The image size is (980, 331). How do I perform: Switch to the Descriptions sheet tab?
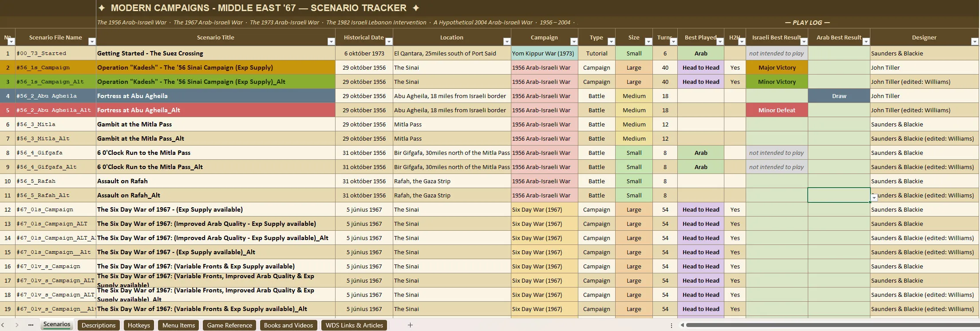tap(99, 325)
